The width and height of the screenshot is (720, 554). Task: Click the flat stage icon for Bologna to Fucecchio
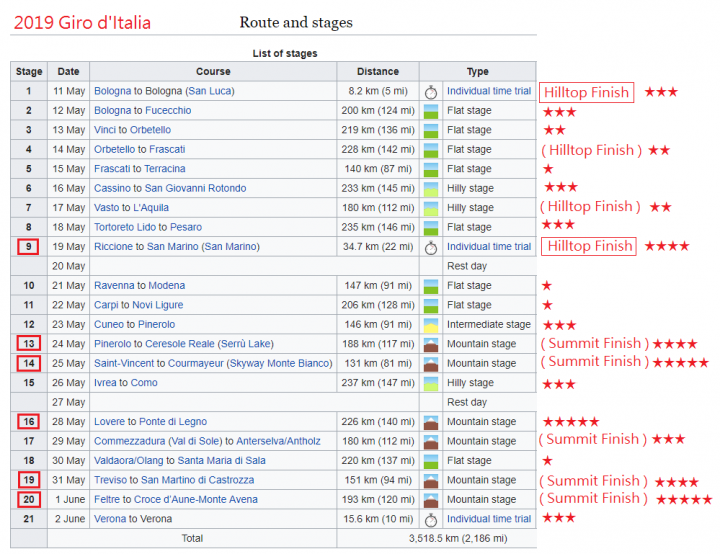[431, 111]
